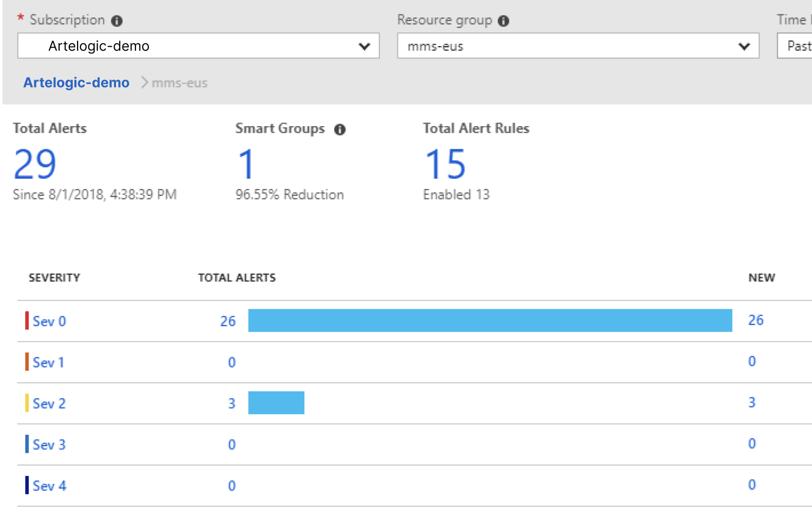The height and width of the screenshot is (521, 812).
Task: Click the TOTAL ALERTS column header
Action: tap(237, 277)
